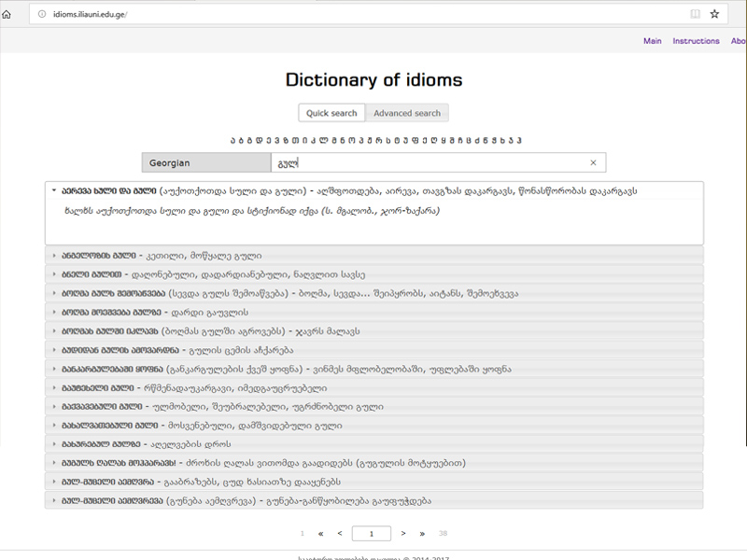The image size is (747, 560).
Task: Expand the entry '(განკარგულების ქვეშ ყოფნა)'
Action: coord(374,369)
